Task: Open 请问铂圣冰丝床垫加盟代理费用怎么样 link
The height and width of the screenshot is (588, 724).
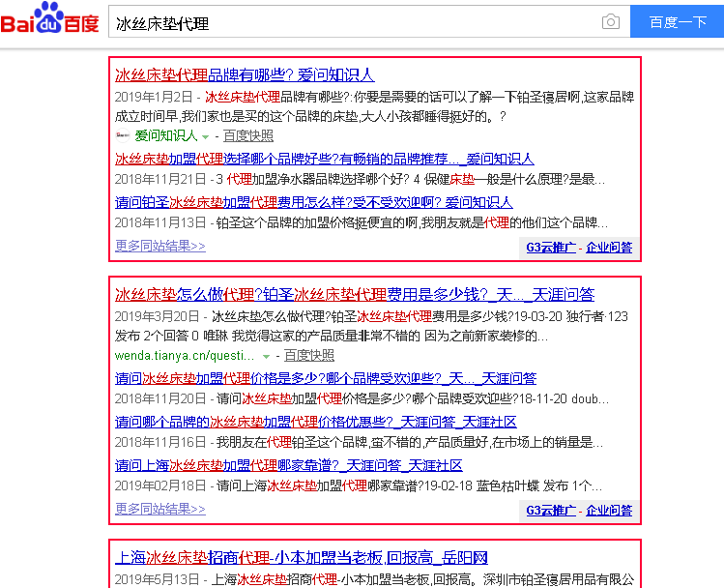Action: (x=313, y=202)
